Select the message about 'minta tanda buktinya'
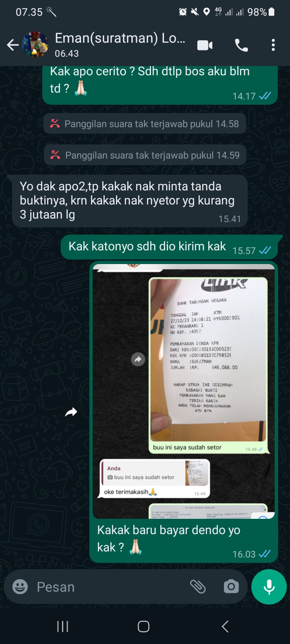This screenshot has width=290, height=644. (127, 200)
